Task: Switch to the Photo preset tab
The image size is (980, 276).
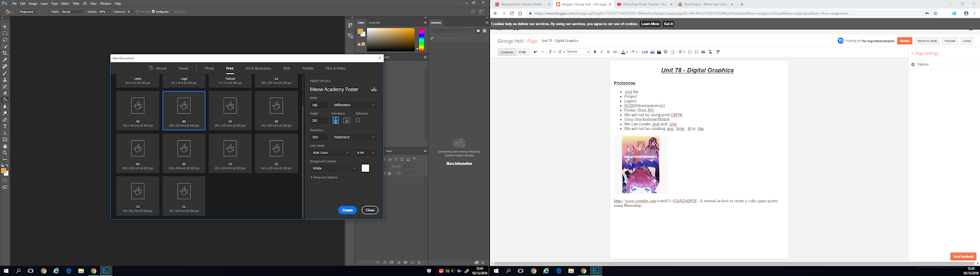Action: click(x=209, y=68)
